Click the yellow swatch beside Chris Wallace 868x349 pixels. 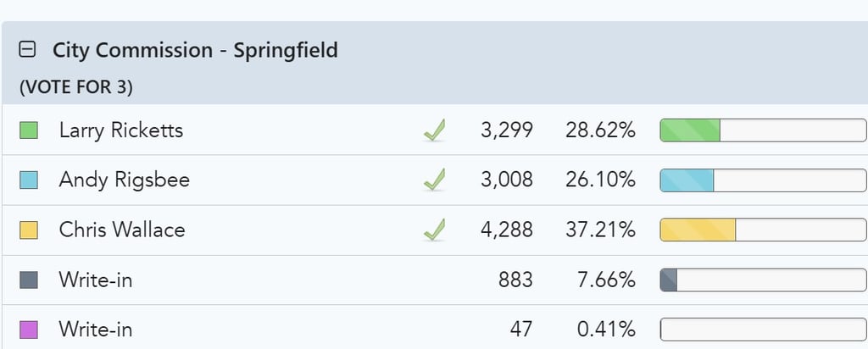click(x=29, y=230)
